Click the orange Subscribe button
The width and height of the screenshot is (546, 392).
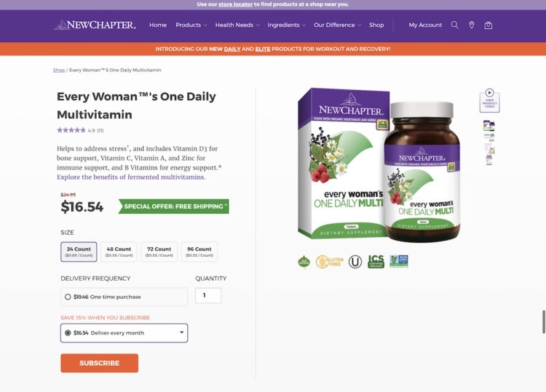pos(99,363)
